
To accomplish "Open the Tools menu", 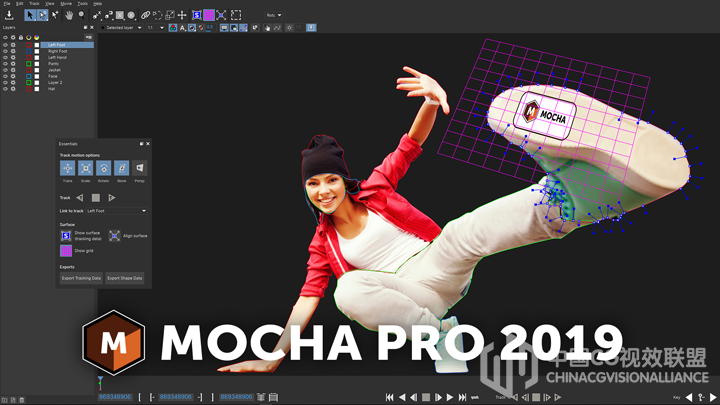I will tap(82, 3).
